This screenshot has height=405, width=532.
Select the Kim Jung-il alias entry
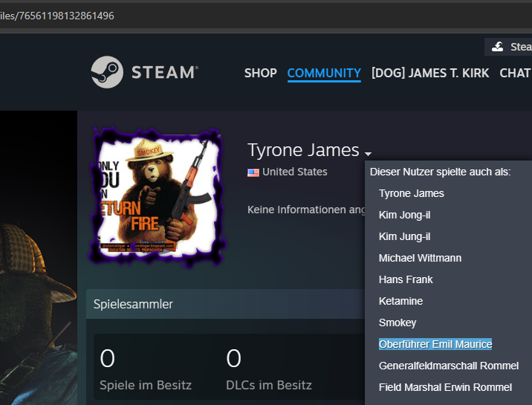click(404, 236)
